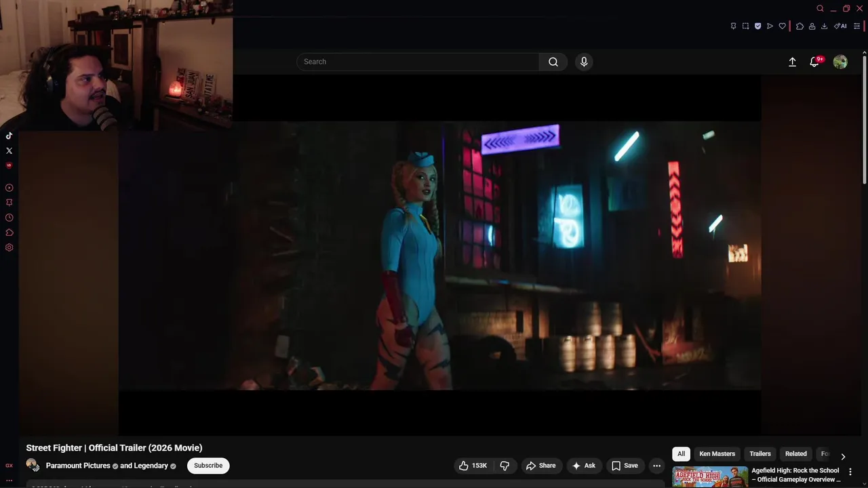Open the Flow send arrow icon
This screenshot has height=488, width=868.
770,26
